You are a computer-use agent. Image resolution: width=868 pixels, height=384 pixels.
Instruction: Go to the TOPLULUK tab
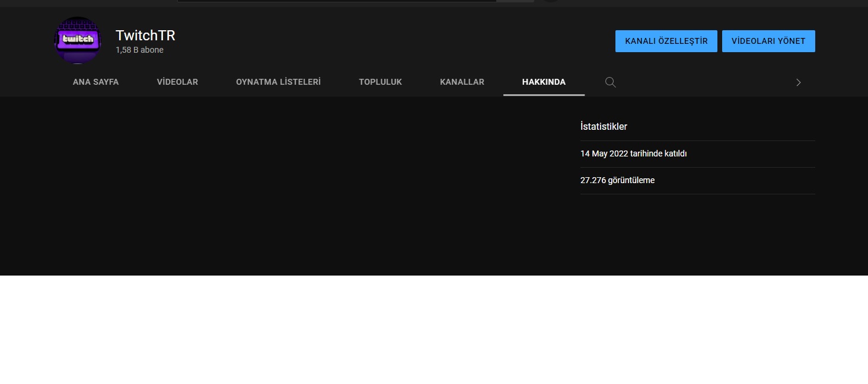coord(380,82)
